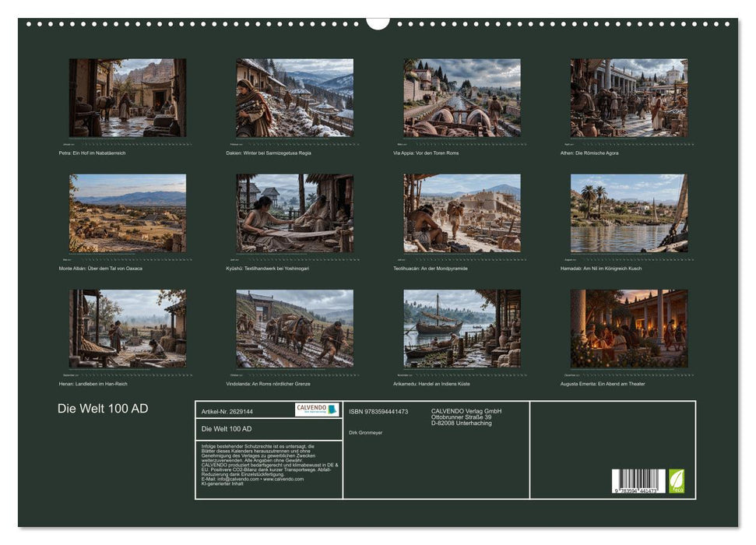Open the Henan rural life image
Image resolution: width=756 pixels, height=545 pixels.
127,329
